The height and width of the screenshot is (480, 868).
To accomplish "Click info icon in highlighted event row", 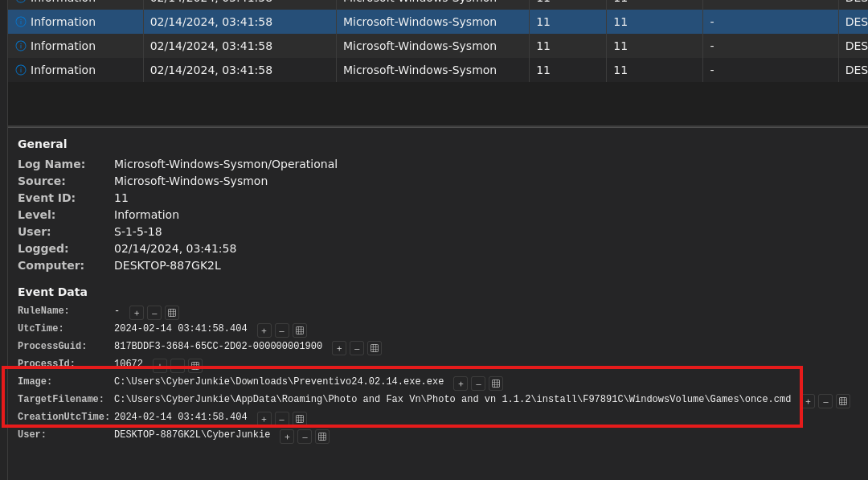I will pyautogui.click(x=20, y=22).
